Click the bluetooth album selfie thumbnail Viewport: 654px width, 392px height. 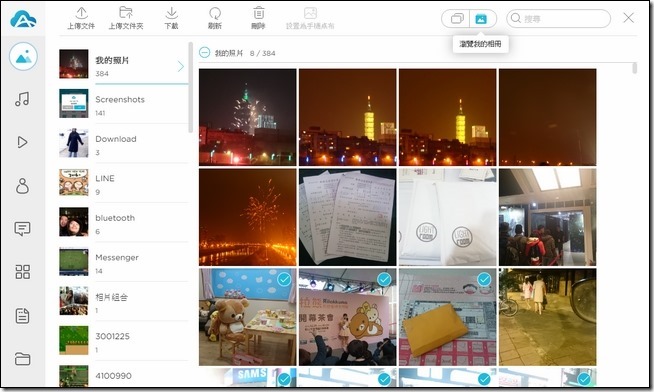tap(74, 222)
